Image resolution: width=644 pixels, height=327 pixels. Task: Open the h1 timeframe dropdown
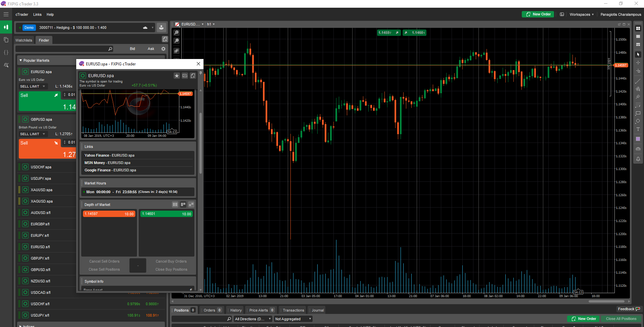click(x=211, y=24)
